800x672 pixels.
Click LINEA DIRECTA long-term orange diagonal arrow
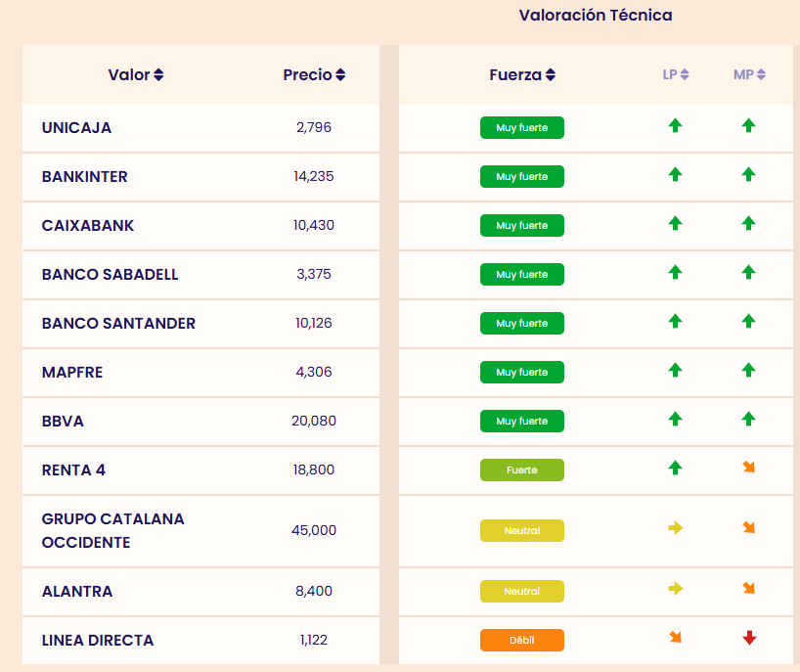[675, 638]
